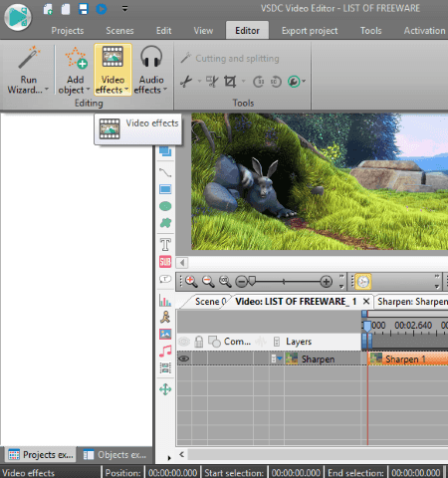The image size is (448, 478).
Task: Expand overflow options next to clock toolbar
Action: pyautogui.click(x=437, y=282)
